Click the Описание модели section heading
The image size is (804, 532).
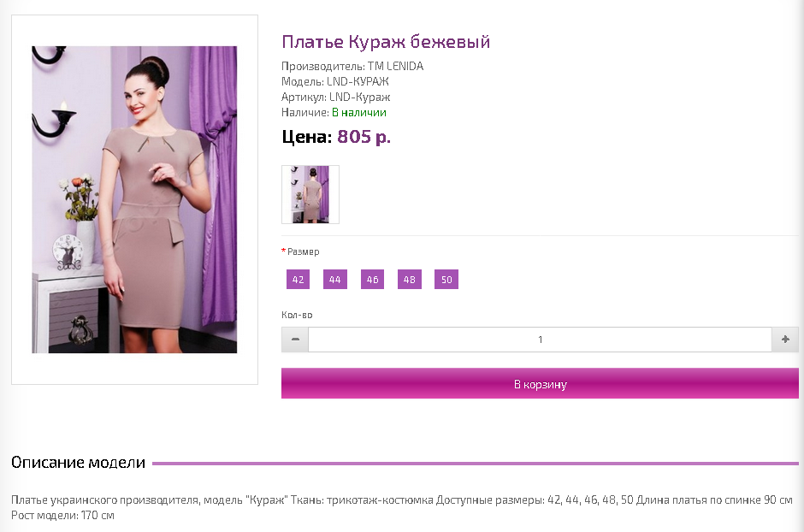pyautogui.click(x=79, y=463)
